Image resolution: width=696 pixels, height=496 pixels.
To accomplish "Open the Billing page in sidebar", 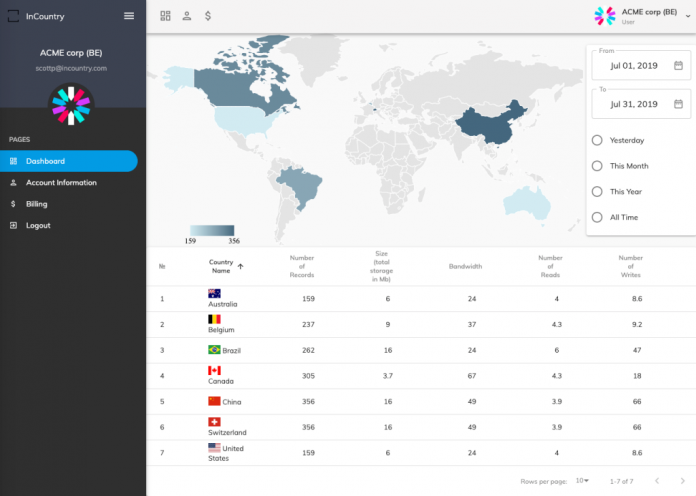I will coord(36,204).
